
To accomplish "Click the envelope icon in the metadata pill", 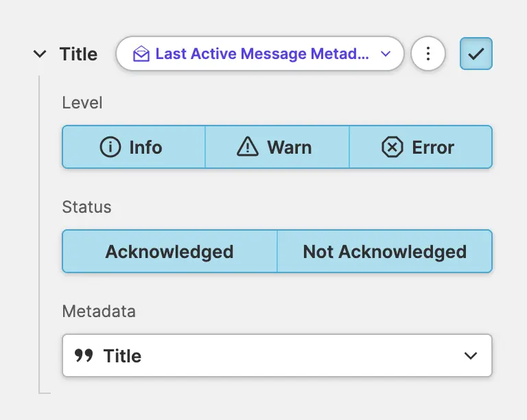I will [x=141, y=54].
